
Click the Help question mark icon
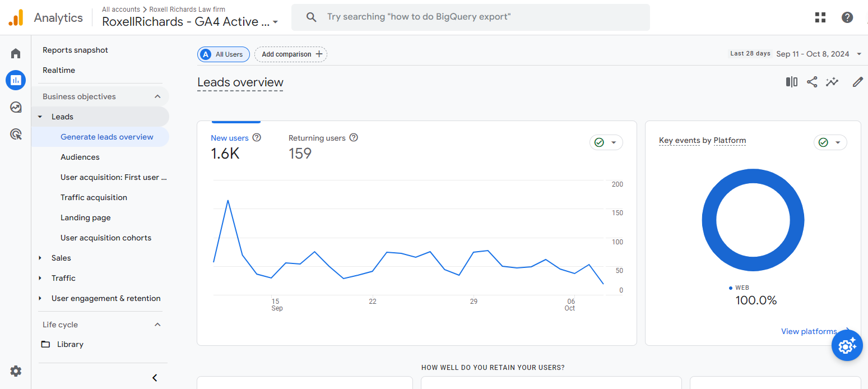click(847, 17)
